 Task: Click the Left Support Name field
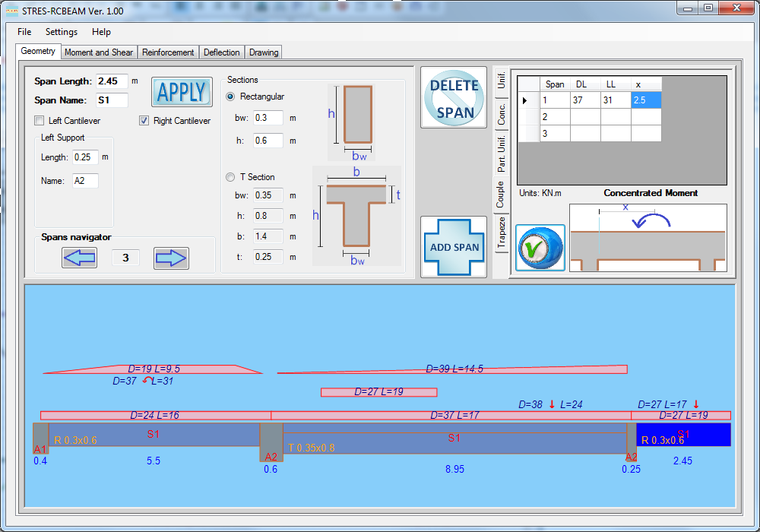pos(85,181)
